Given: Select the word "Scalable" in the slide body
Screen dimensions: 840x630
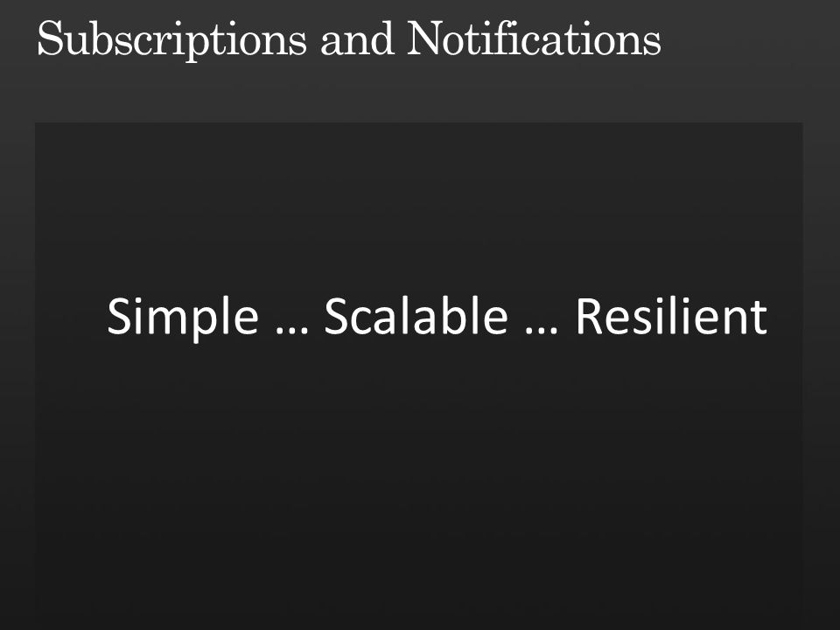Looking at the screenshot, I should 416,316.
